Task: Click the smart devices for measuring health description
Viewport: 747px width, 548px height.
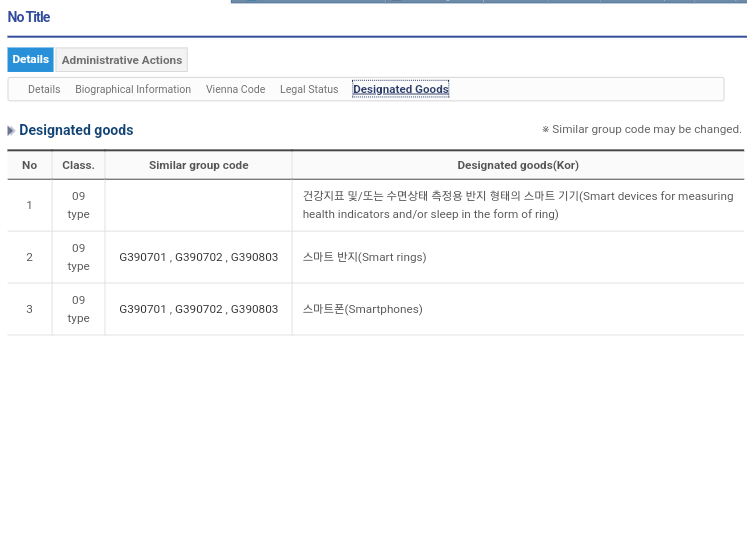Action: 517,205
